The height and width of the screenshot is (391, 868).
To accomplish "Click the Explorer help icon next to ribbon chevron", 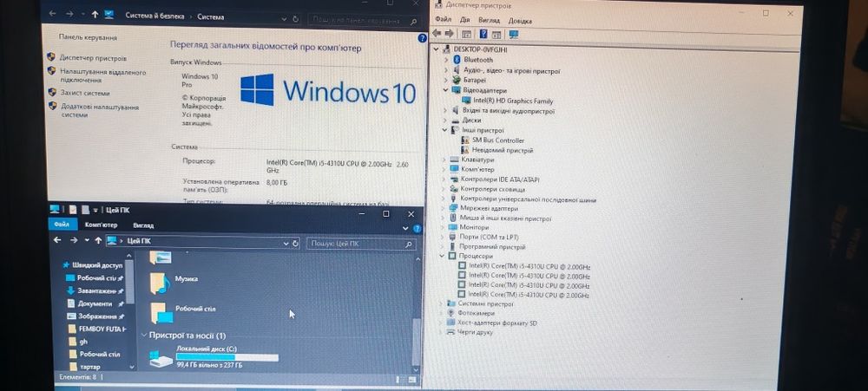I will point(418,228).
